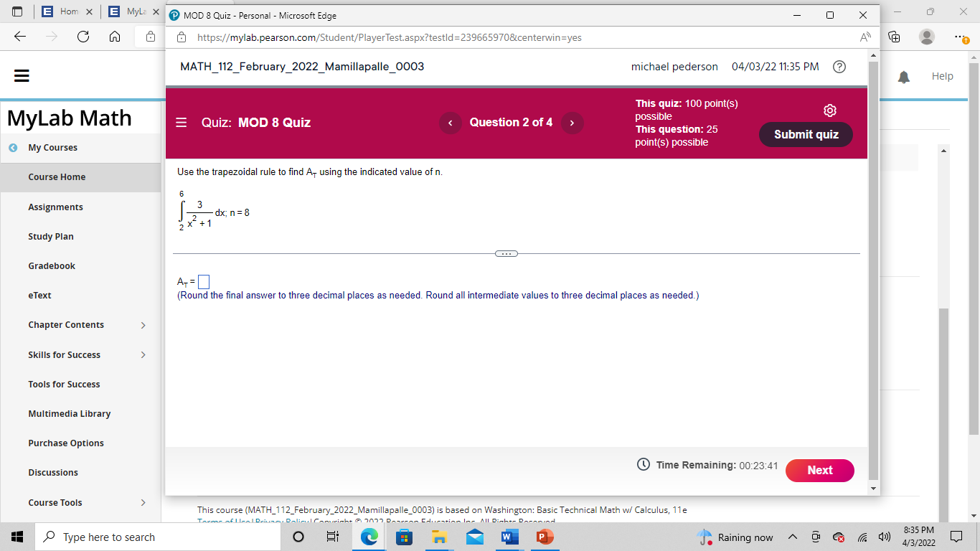980x551 pixels.
Task: Click the browser home icon
Action: click(x=114, y=37)
